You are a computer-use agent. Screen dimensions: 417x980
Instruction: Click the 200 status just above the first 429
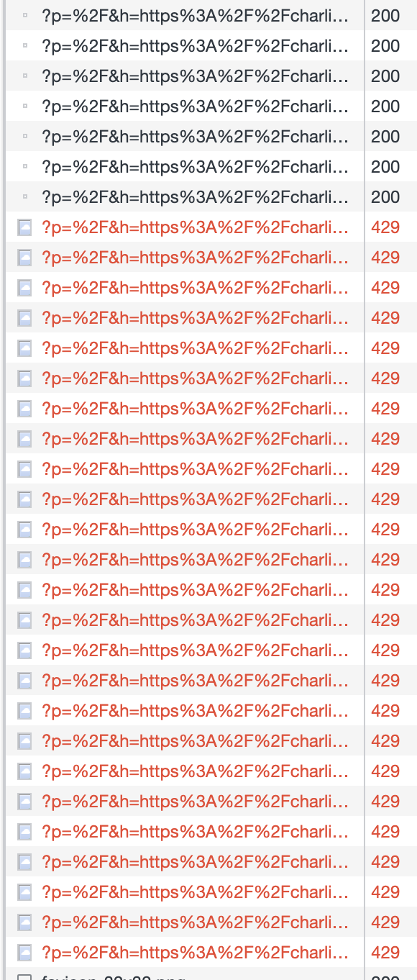tap(385, 196)
